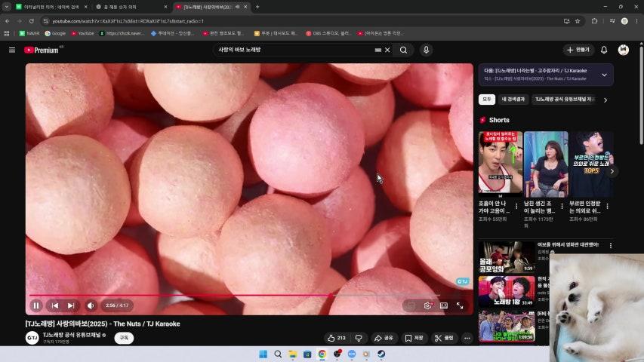Select the '내 검색결과' filter chip
The height and width of the screenshot is (362, 644).
tap(513, 100)
